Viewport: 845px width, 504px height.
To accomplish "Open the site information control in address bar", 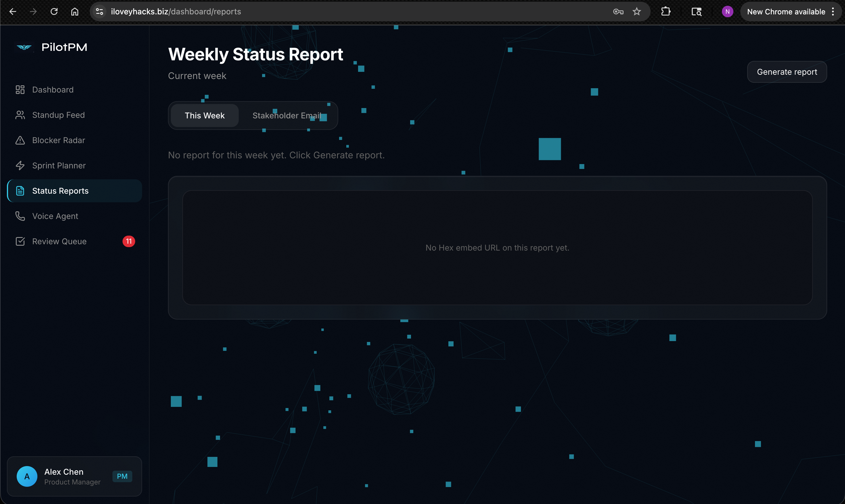I will coord(100,11).
